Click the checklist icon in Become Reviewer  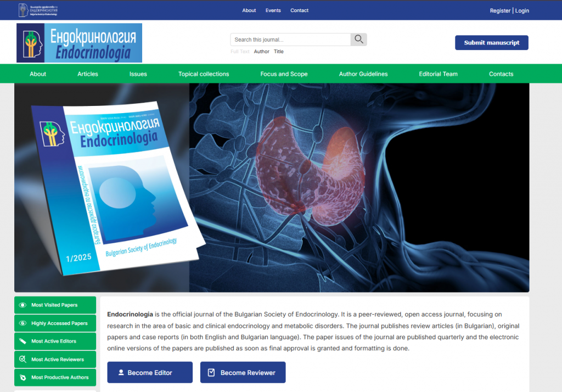(211, 373)
